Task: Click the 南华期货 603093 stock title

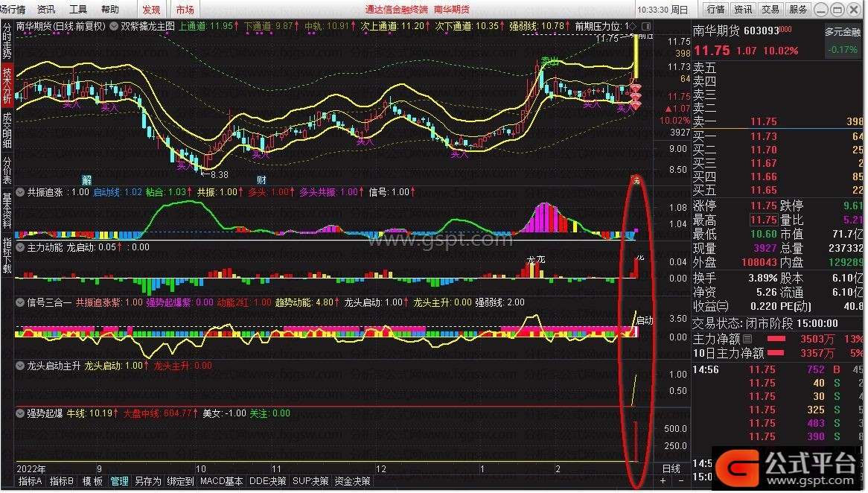Action: [735, 31]
